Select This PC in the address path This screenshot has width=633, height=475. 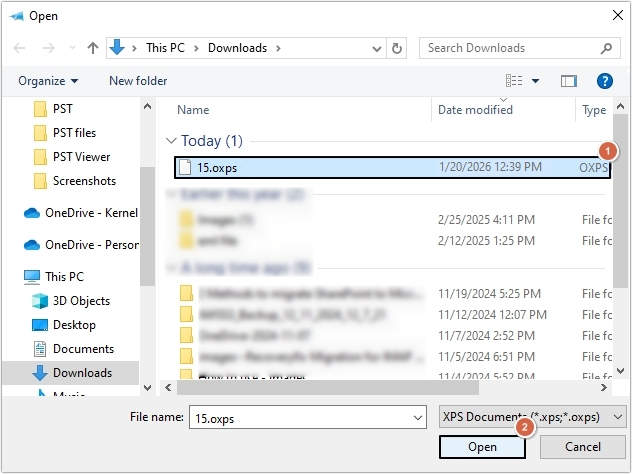[165, 48]
